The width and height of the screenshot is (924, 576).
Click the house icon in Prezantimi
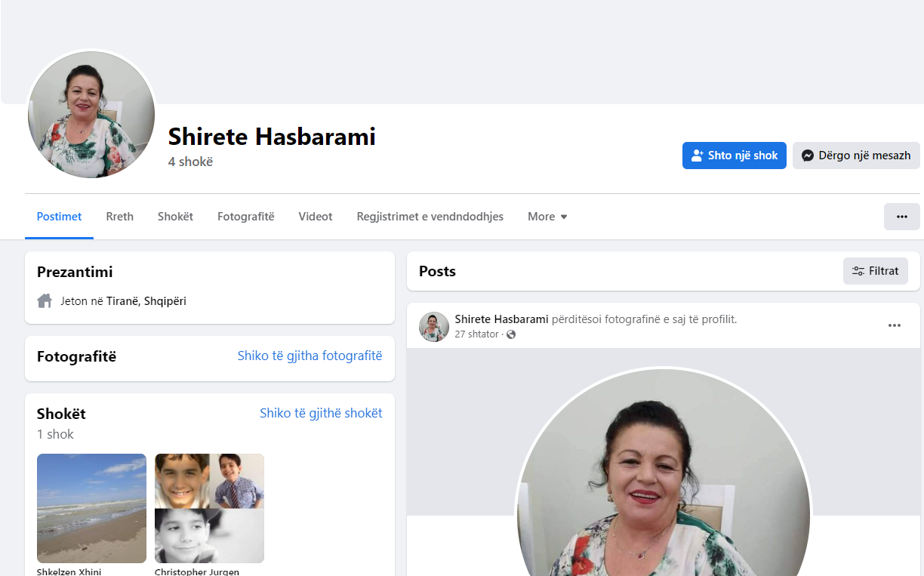click(45, 301)
